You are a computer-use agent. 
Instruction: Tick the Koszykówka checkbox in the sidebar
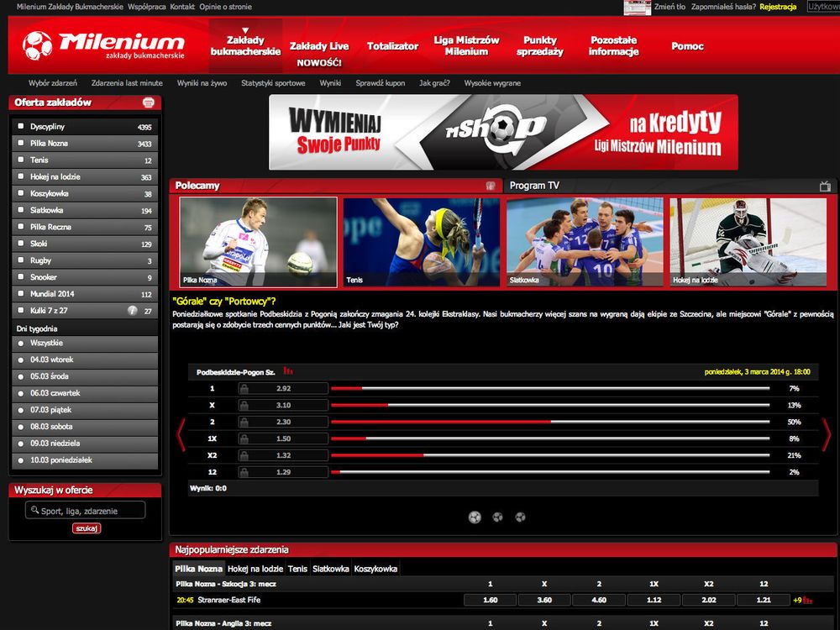21,193
